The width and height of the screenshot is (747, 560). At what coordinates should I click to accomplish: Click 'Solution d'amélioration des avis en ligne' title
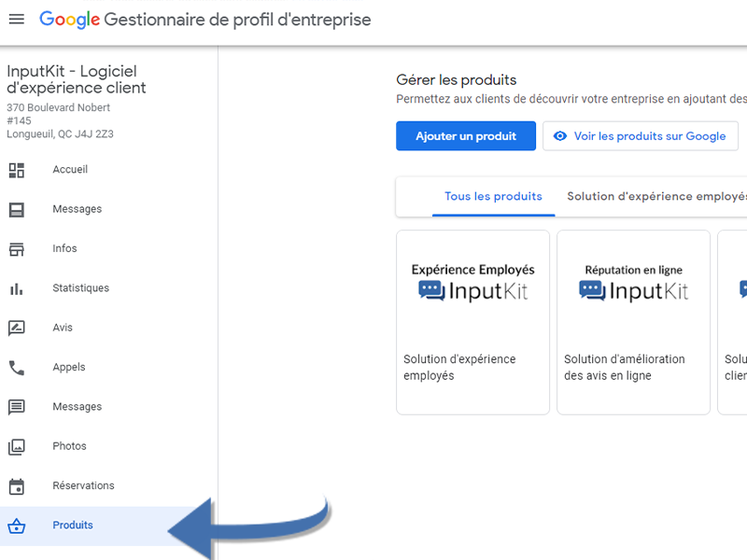click(625, 367)
